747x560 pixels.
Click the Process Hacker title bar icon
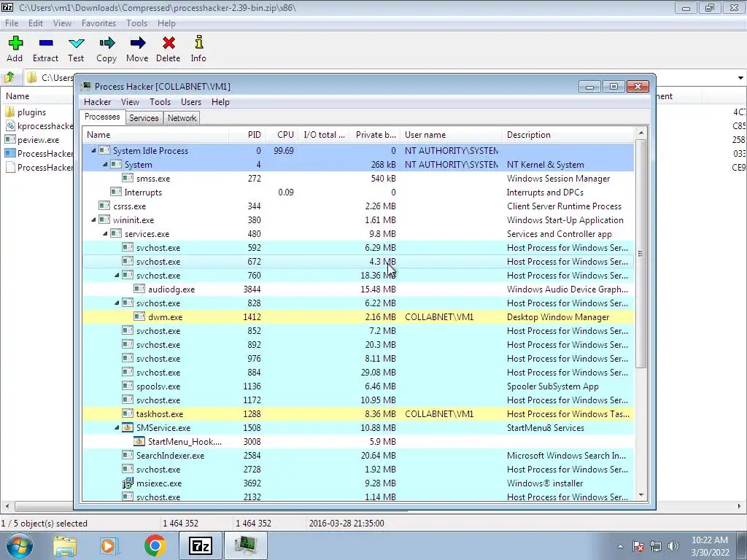point(86,86)
